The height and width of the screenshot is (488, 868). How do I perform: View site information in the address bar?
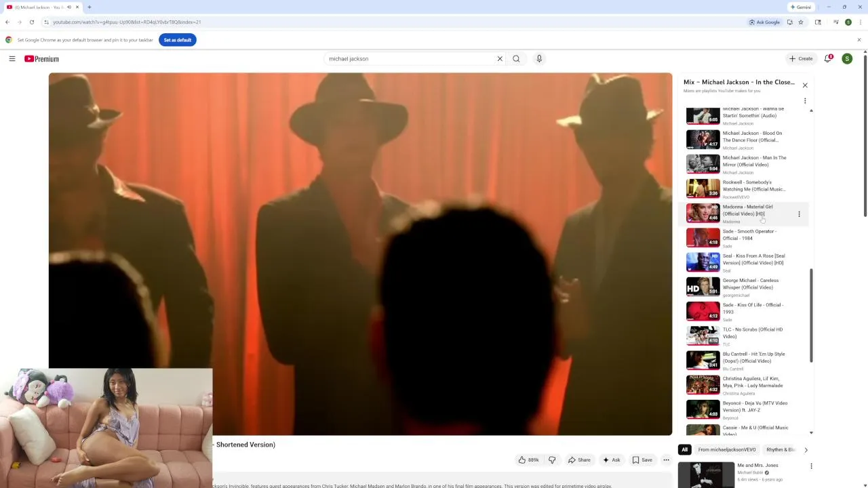coord(46,22)
